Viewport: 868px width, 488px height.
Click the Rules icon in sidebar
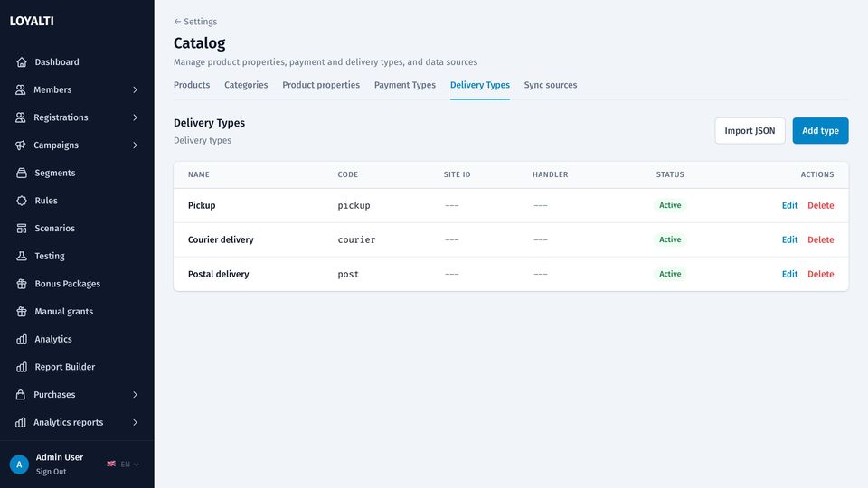[22, 201]
